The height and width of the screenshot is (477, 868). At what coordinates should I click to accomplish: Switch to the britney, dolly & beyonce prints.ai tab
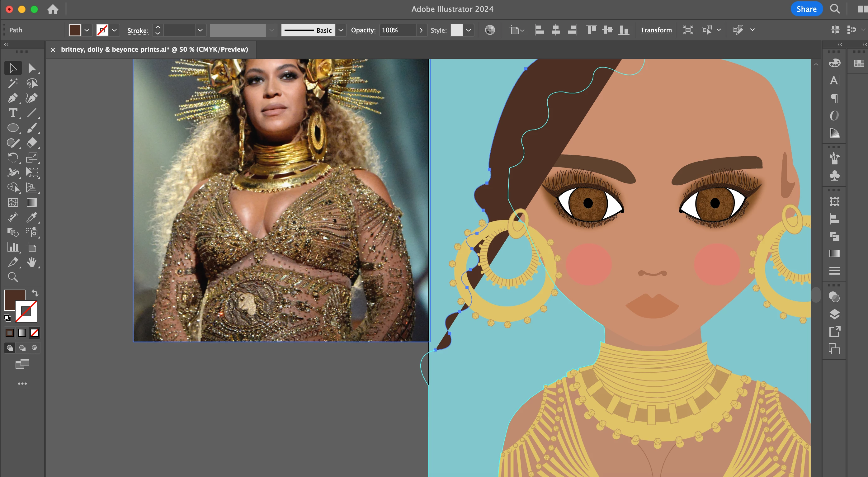point(154,50)
